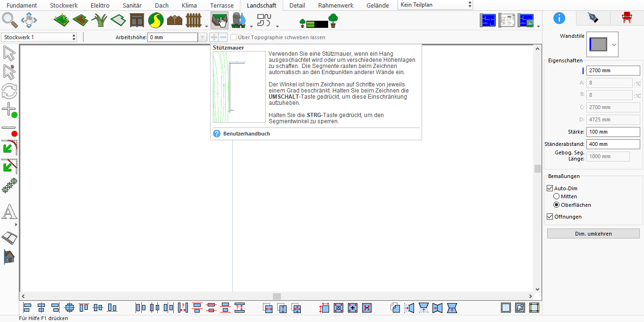Viewport: 644px width, 322px height.
Task: Select the magnifying glass zoom tool
Action: (x=9, y=20)
